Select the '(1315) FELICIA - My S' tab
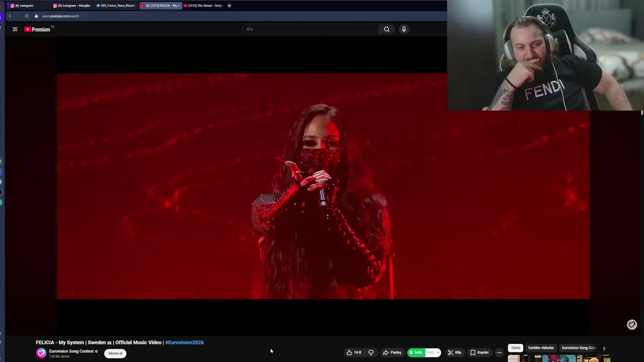Screen dimensions: 644x362 [x=160, y=6]
